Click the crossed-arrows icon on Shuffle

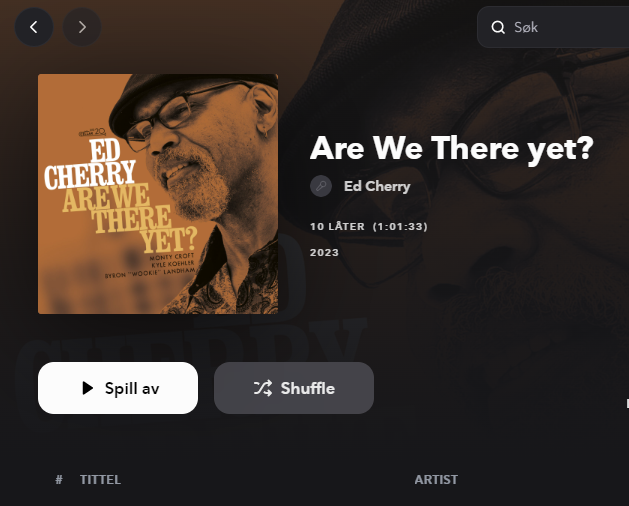pos(263,388)
